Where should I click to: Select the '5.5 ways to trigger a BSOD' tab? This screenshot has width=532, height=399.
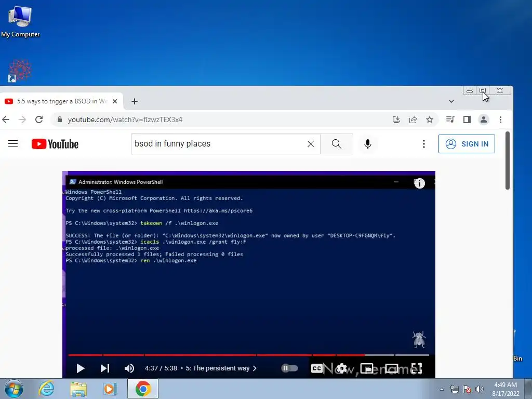pyautogui.click(x=61, y=101)
